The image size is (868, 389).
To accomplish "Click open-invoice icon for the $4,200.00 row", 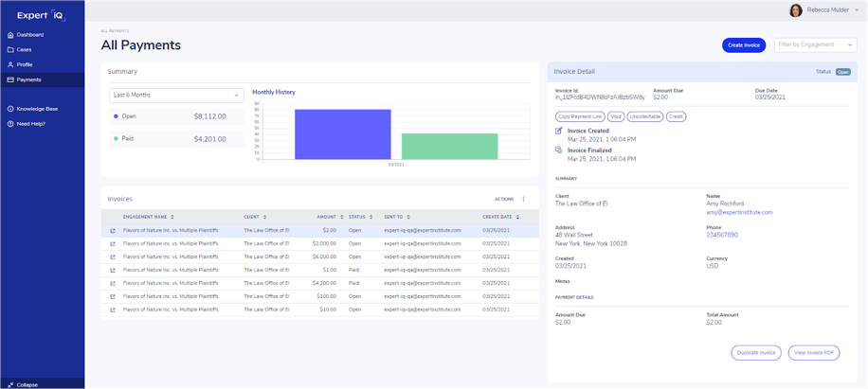I will point(113,284).
